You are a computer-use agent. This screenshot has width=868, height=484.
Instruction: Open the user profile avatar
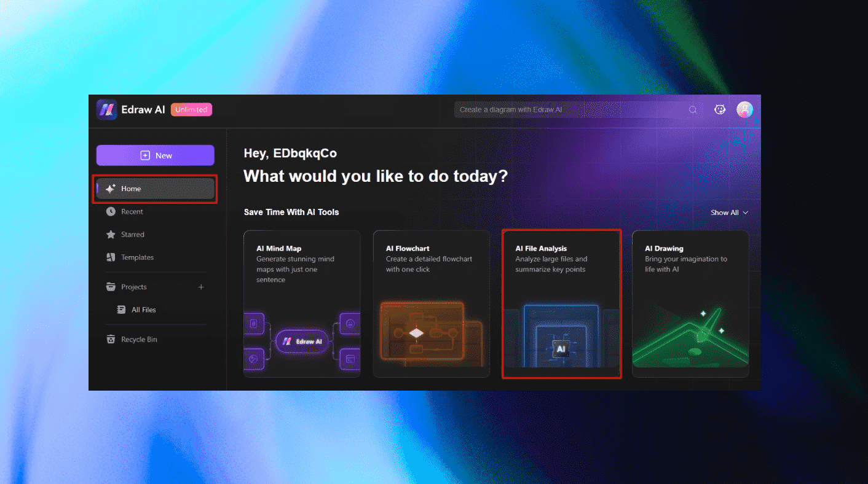pyautogui.click(x=744, y=110)
